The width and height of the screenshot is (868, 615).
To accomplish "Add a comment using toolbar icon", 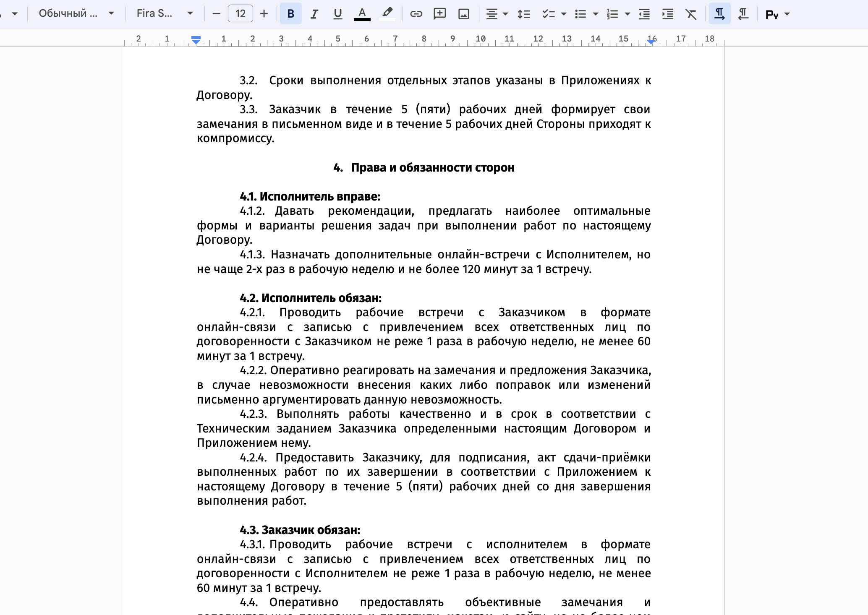I will coord(439,14).
